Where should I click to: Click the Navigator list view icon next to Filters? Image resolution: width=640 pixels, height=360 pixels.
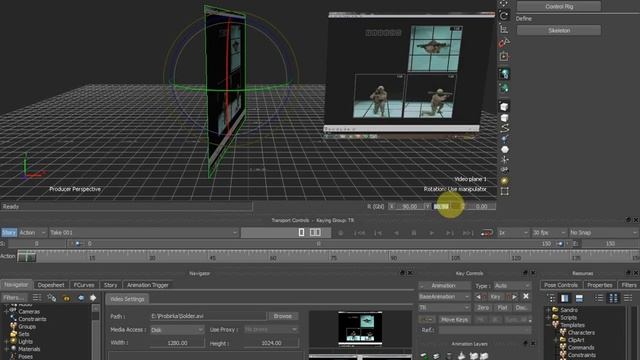pos(37,298)
